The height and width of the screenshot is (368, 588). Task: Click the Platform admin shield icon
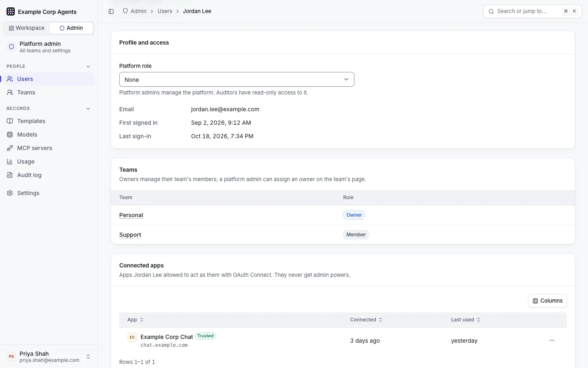tap(11, 47)
